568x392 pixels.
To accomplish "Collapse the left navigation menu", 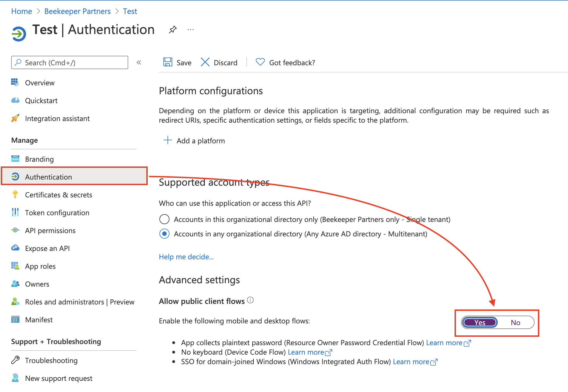I will coord(139,62).
